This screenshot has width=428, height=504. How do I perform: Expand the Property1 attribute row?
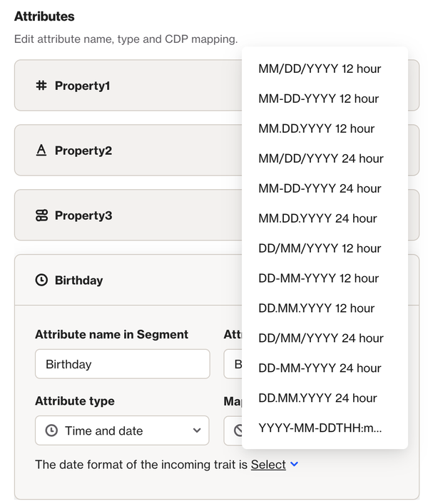[128, 86]
